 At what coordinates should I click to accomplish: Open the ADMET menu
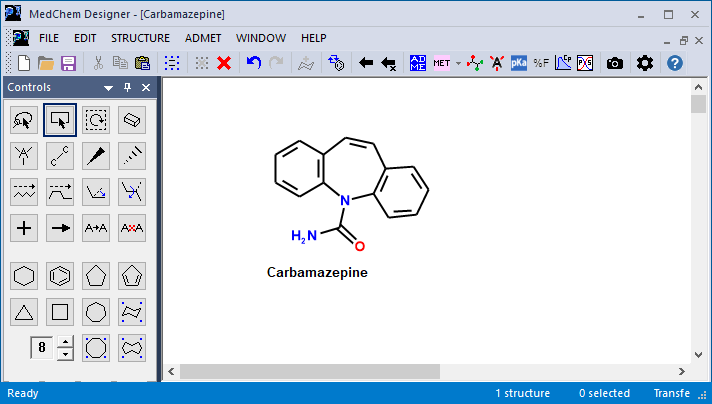tap(203, 38)
